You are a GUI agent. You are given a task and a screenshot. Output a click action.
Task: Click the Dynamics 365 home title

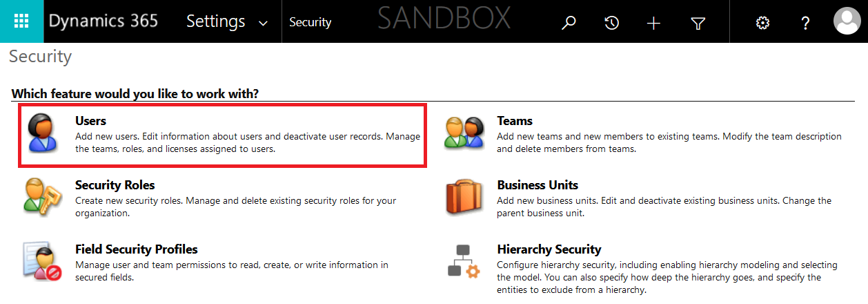coord(103,21)
